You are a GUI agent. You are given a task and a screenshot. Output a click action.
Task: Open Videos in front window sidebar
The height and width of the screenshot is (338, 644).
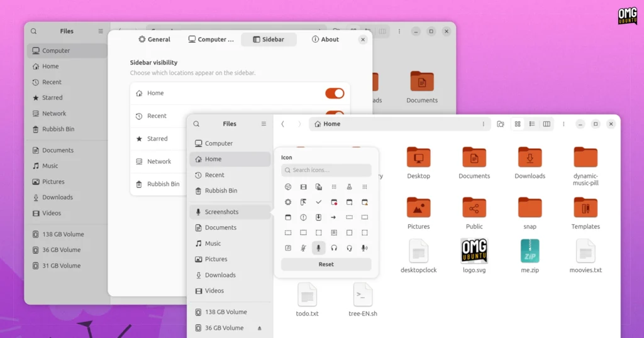(230, 291)
